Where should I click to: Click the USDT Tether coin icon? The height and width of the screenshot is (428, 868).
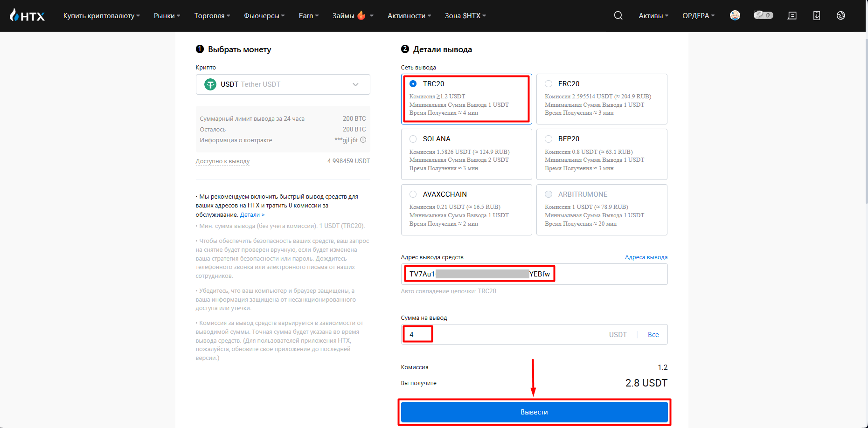point(210,84)
